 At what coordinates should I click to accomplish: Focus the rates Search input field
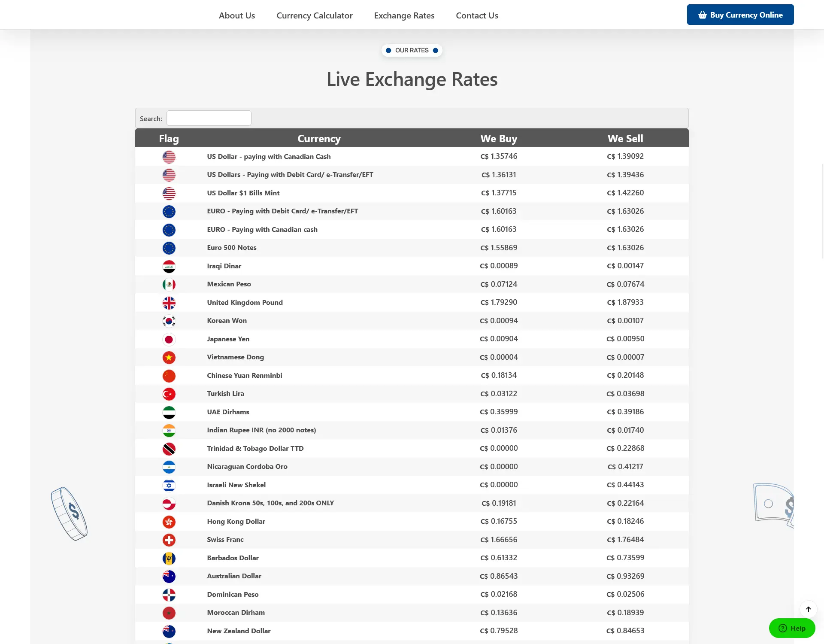tap(209, 118)
